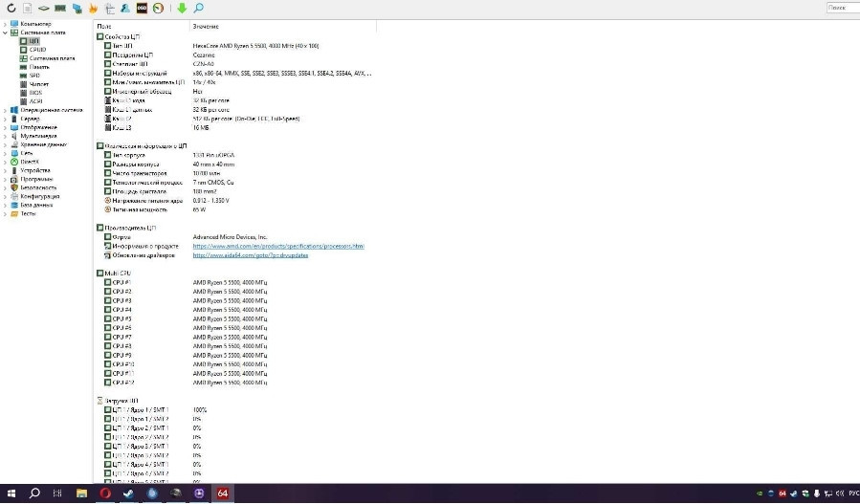Click the user silhouette toolbar icon
This screenshot has width=860, height=504.
[x=125, y=9]
